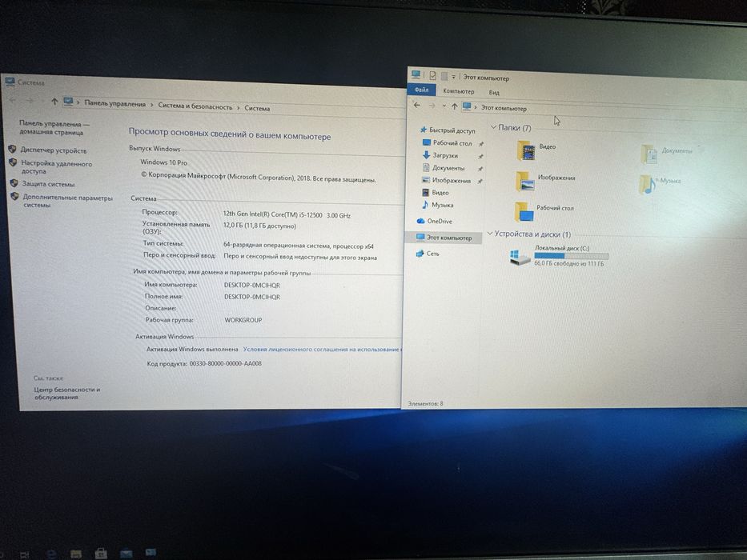Open Панель управления — домашняя страница link
Screen dimensions: 747x560
(54, 128)
